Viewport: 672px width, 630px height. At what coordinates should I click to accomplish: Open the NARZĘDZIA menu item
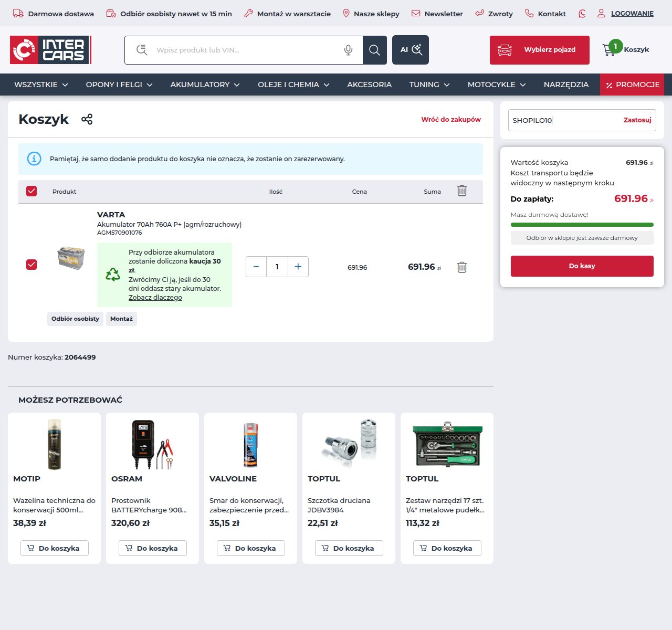pyautogui.click(x=566, y=85)
